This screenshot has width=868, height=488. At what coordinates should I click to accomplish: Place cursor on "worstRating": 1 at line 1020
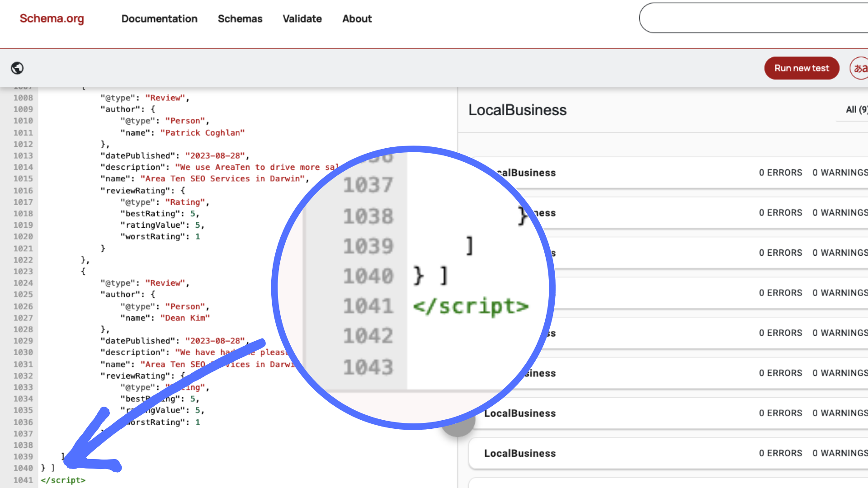pyautogui.click(x=160, y=237)
